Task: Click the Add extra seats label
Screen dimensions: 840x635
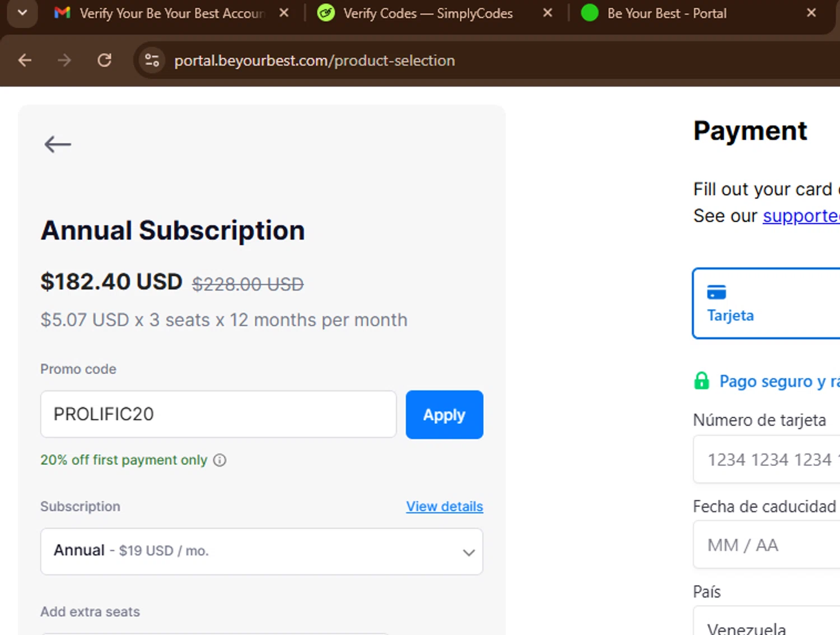Action: point(90,611)
